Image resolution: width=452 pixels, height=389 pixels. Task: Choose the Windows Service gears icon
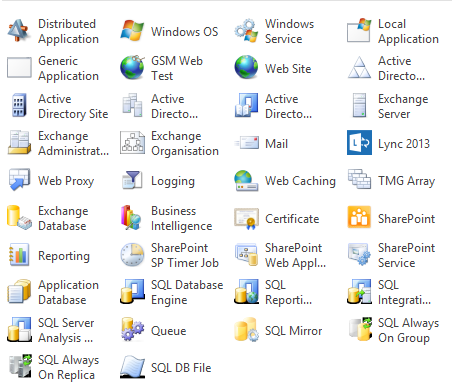(x=246, y=31)
